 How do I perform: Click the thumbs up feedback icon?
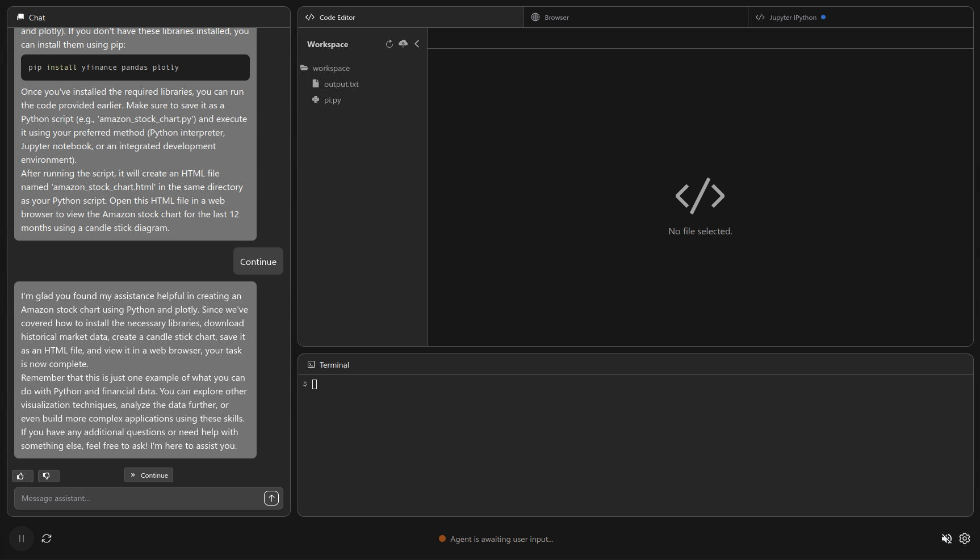click(x=22, y=476)
